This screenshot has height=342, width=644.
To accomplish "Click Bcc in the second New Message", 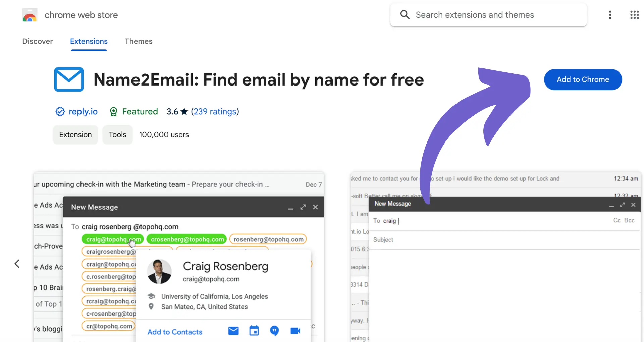I will coord(629,220).
